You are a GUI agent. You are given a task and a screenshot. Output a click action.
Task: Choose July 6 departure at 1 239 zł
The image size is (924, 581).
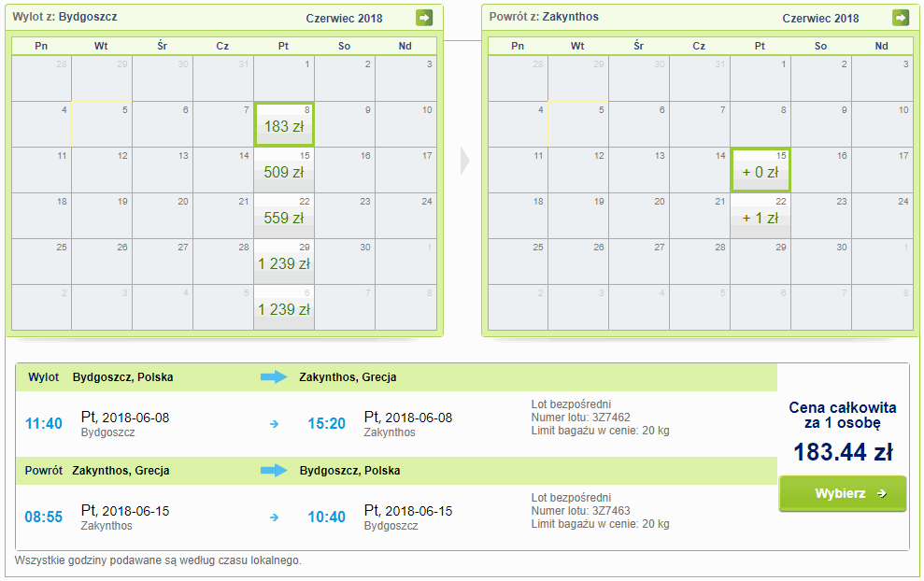click(284, 307)
